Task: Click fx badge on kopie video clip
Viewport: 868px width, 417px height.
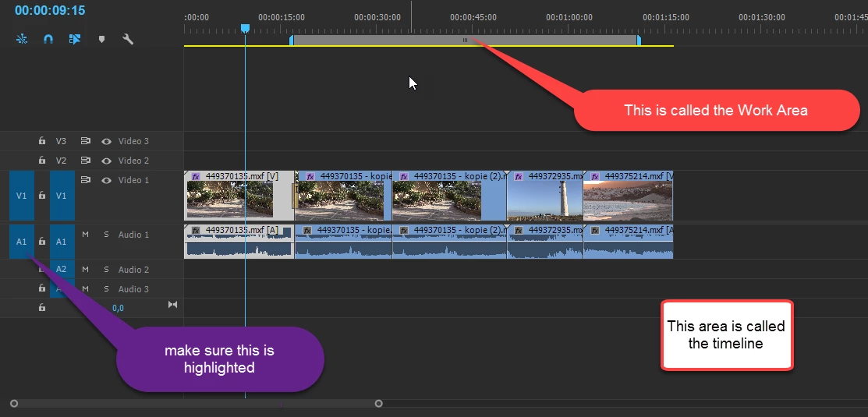Action: click(310, 176)
